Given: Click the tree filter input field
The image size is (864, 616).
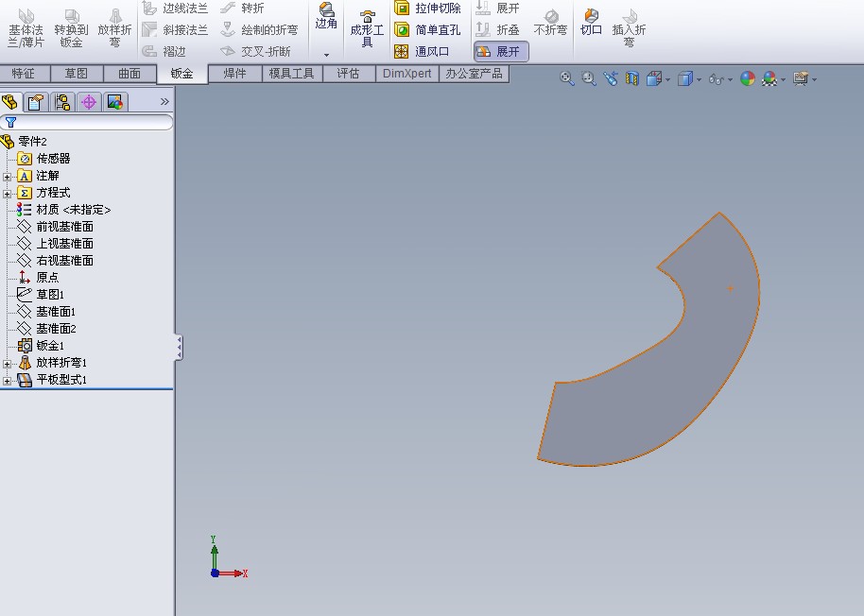Looking at the screenshot, I should click(x=87, y=122).
